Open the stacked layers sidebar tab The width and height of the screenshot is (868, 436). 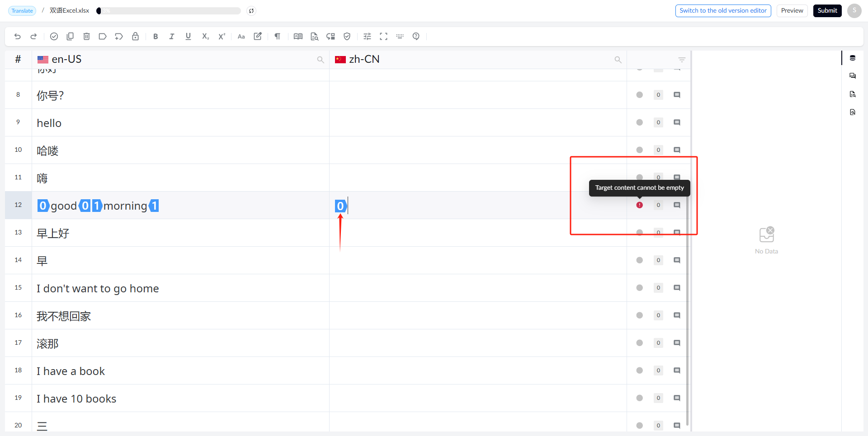click(x=853, y=58)
